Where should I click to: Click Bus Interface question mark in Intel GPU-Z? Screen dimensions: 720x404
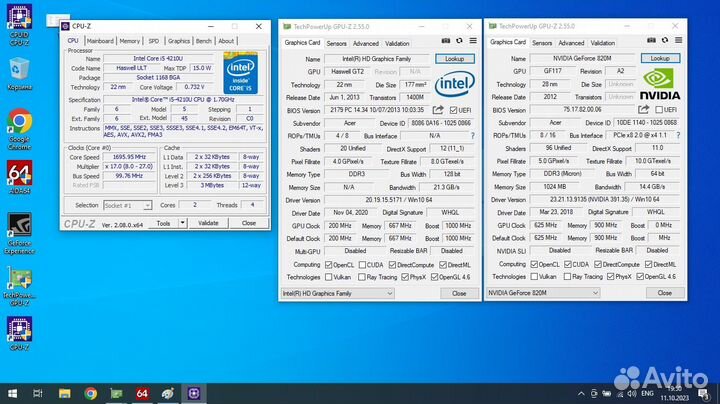pos(472,136)
